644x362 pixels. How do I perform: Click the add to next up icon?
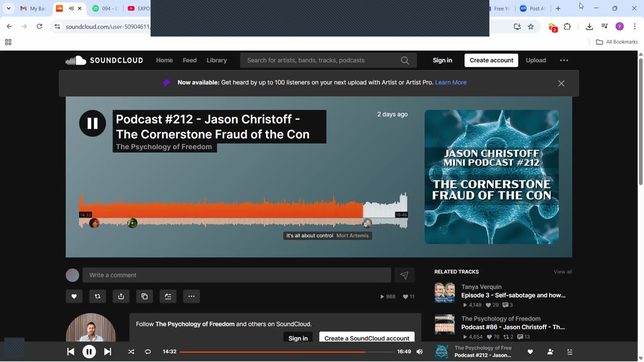tap(168, 297)
